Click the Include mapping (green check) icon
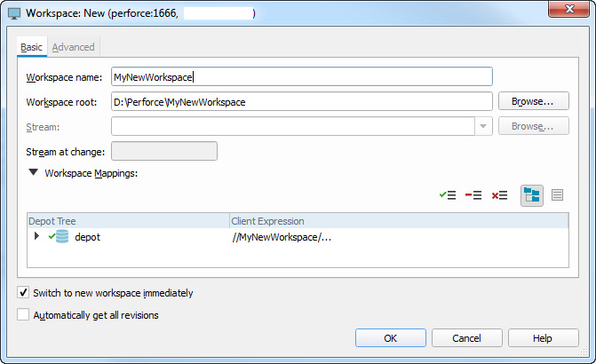The width and height of the screenshot is (596, 364). [x=447, y=194]
